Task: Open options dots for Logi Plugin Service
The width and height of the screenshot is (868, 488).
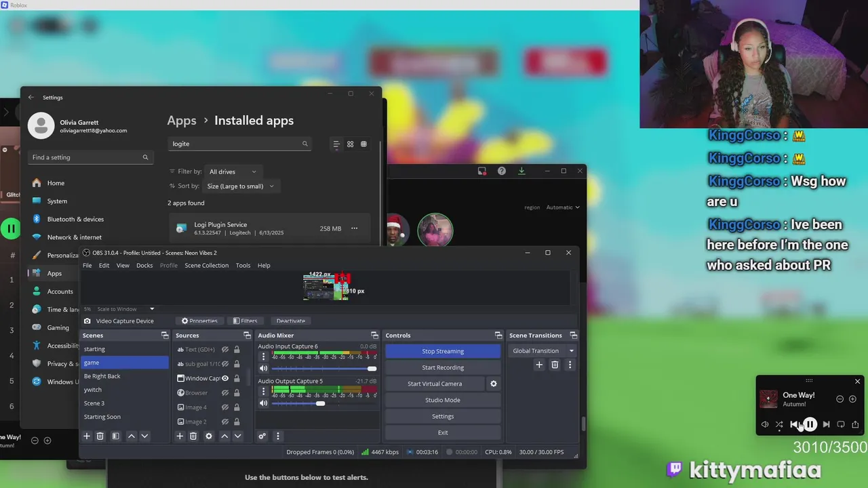Action: click(x=354, y=228)
